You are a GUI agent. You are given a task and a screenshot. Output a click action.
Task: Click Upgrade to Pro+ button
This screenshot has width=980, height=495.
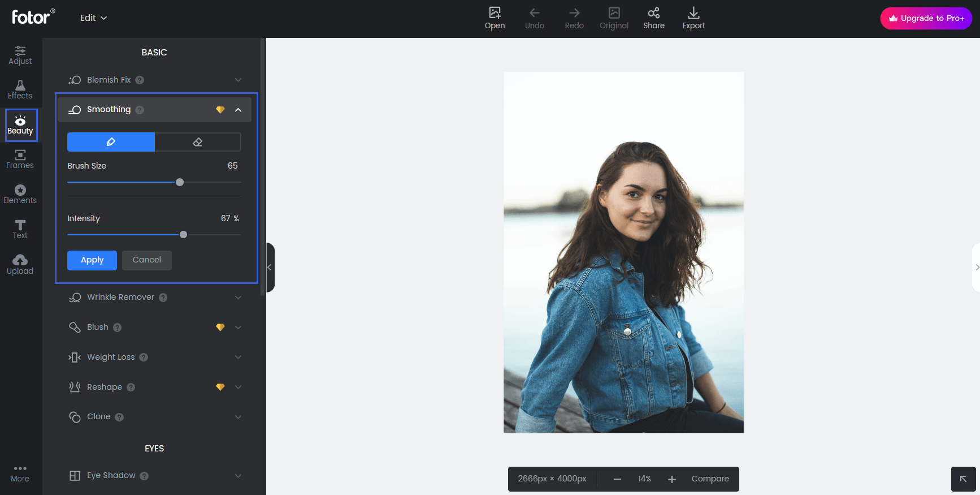click(926, 18)
